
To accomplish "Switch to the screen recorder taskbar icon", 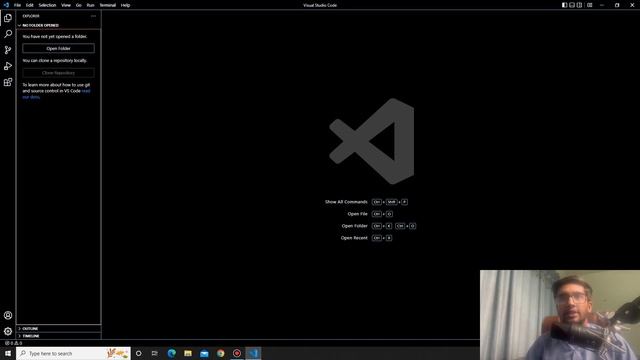I will 237,353.
